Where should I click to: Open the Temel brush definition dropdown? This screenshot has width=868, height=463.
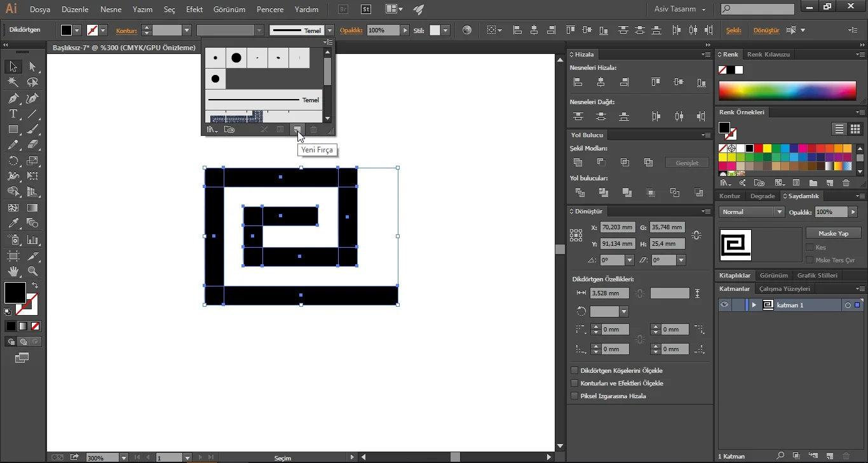329,30
